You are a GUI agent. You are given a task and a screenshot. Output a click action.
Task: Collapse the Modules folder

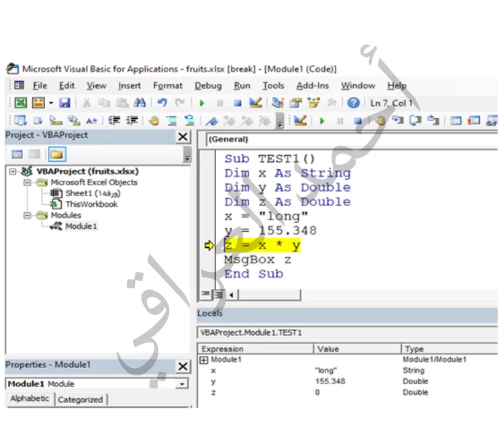(28, 216)
